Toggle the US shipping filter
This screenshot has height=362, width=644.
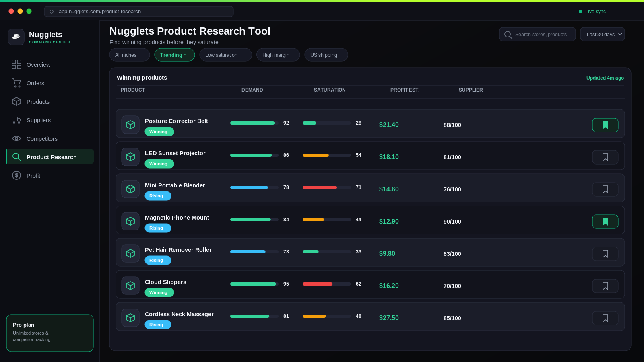326,55
